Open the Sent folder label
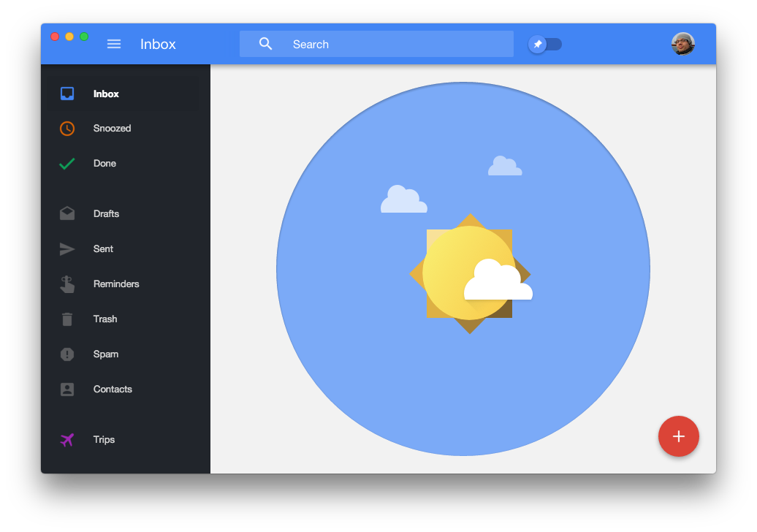 coord(103,248)
